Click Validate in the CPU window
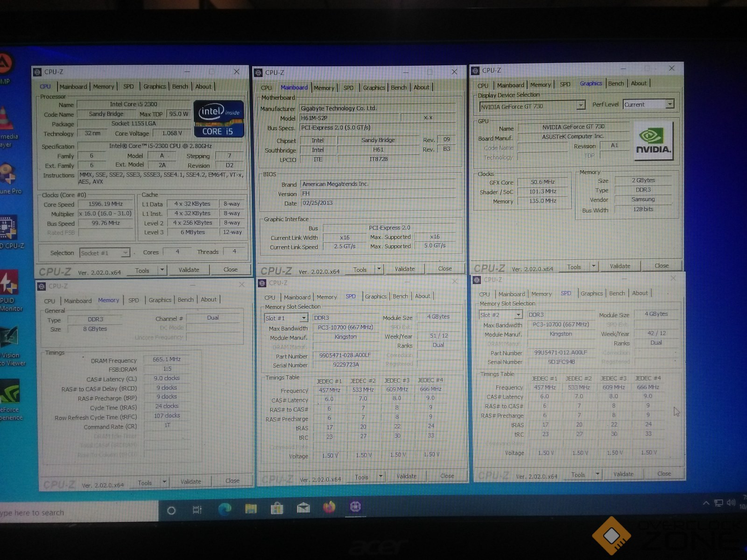The width and height of the screenshot is (747, 560). [x=189, y=270]
